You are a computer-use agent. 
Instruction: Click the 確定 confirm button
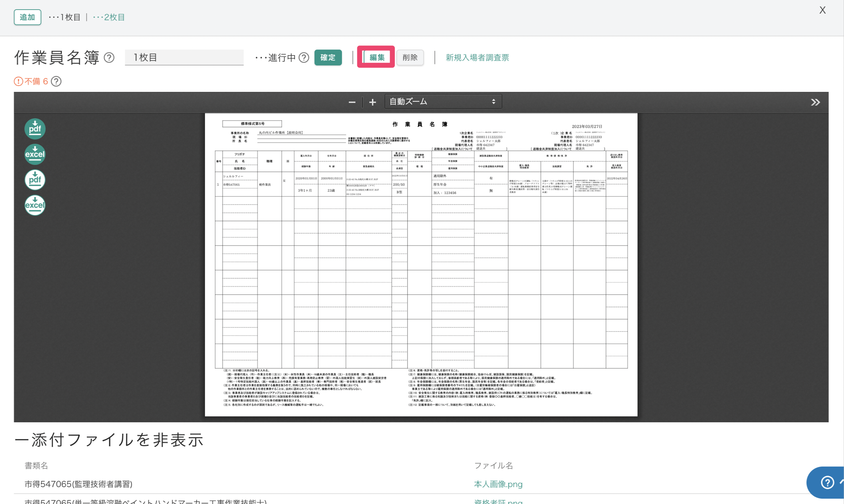(328, 58)
